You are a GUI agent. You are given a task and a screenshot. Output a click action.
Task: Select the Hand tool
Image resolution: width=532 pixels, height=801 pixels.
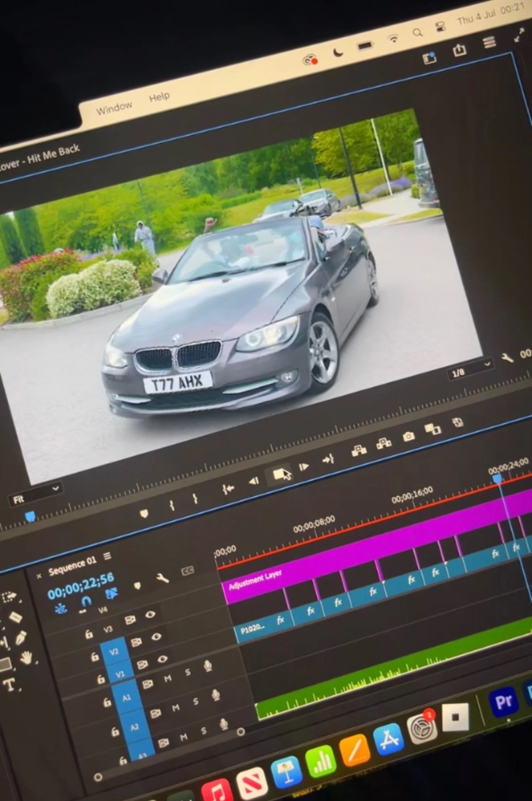[x=27, y=657]
